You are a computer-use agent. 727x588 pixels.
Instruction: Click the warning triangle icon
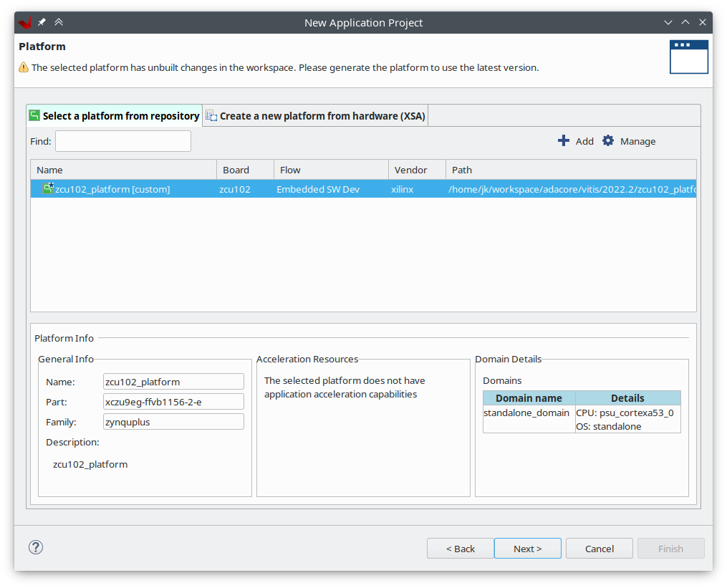tap(23, 68)
